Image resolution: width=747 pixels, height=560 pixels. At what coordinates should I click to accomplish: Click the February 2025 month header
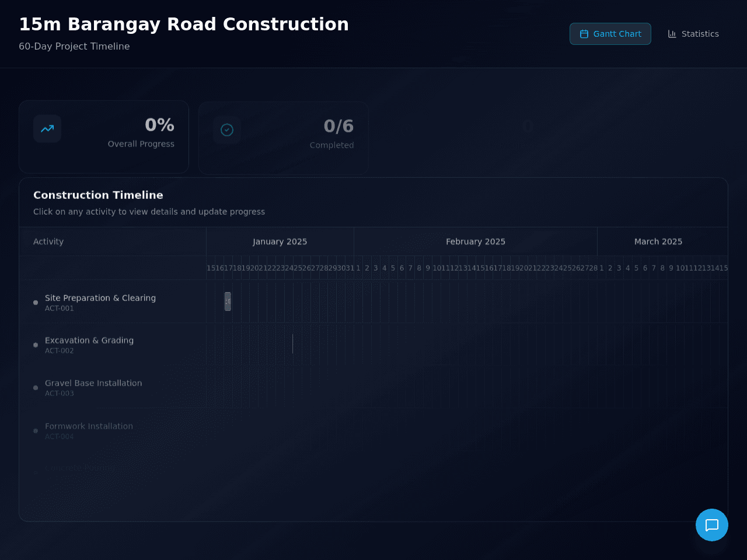click(x=476, y=242)
